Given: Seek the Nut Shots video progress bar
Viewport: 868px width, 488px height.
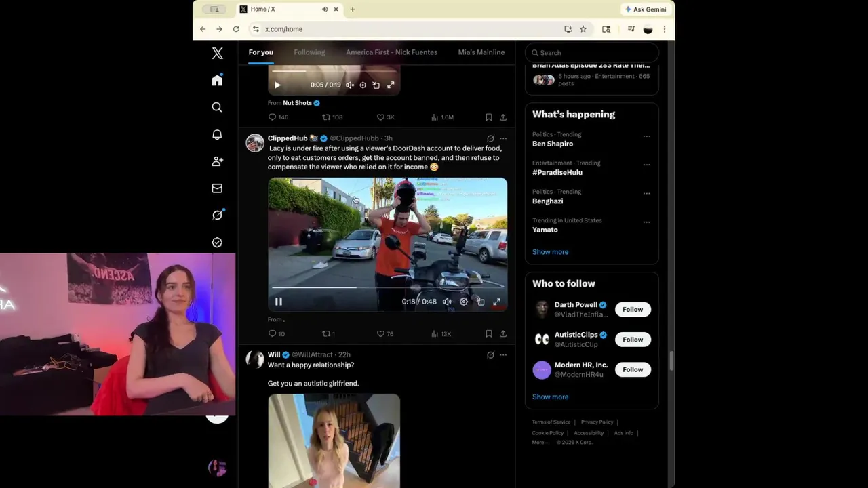Looking at the screenshot, I should tap(334, 71).
